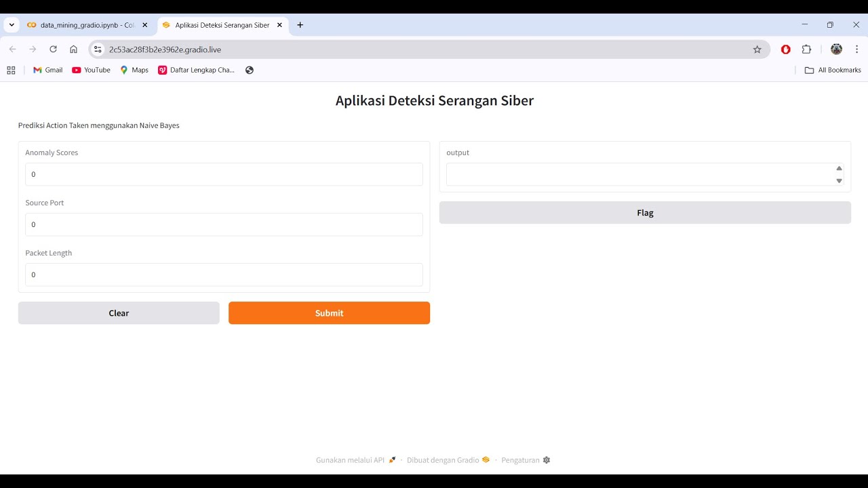The height and width of the screenshot is (488, 868).
Task: Open the Maps bookmark
Action: click(x=134, y=70)
